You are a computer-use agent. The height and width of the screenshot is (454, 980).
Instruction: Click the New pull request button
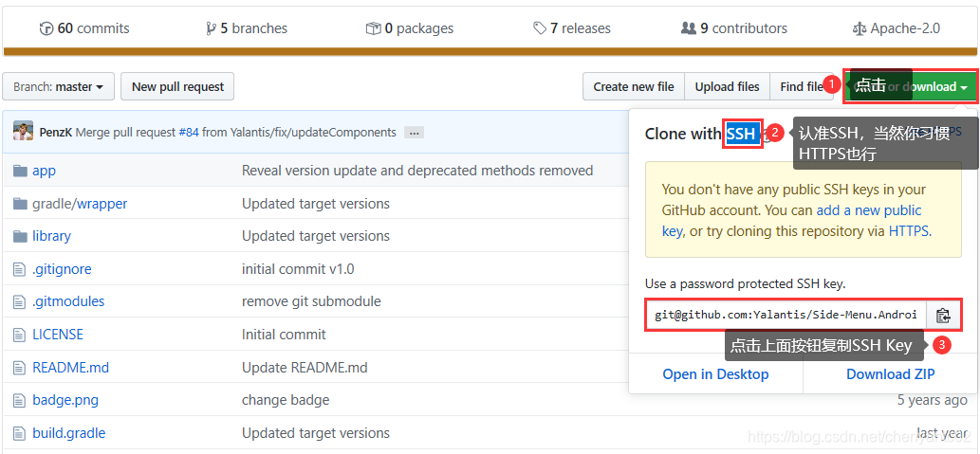point(177,87)
